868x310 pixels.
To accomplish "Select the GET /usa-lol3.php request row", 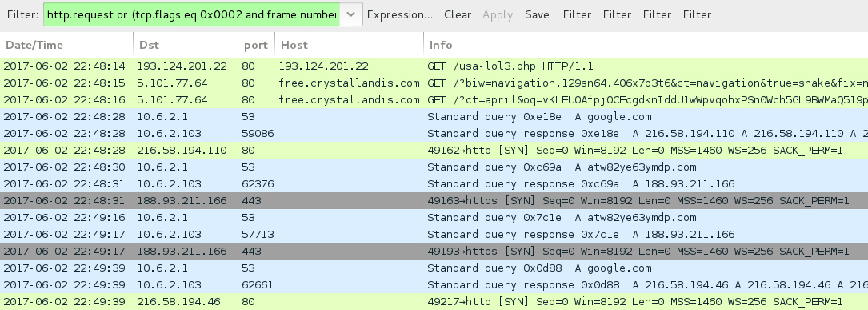I will pos(434,66).
